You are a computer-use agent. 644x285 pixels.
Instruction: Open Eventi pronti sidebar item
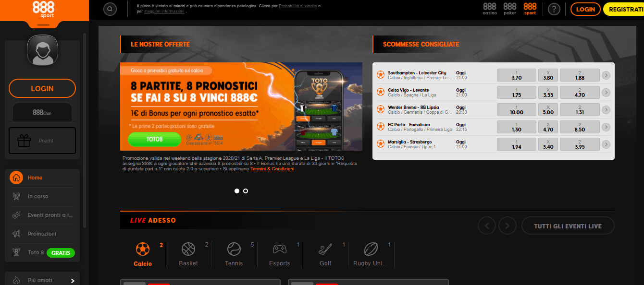point(42,215)
